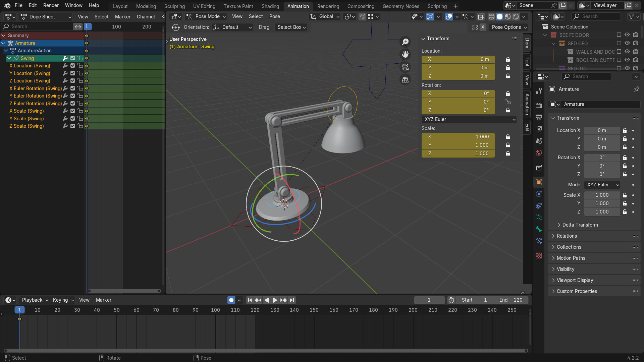
Task: Open the XYZ Euler rotation mode dropdown
Action: point(469,119)
